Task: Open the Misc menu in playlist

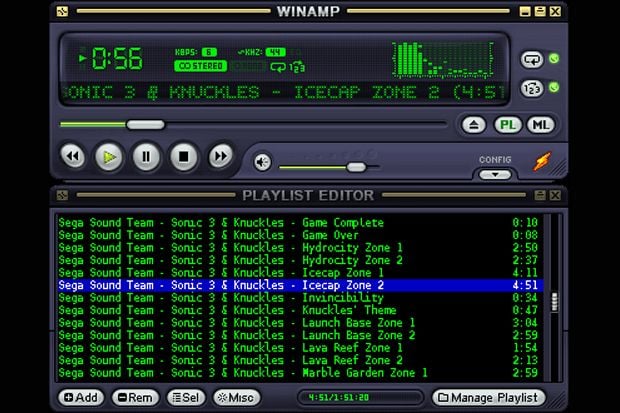Action: 236,397
